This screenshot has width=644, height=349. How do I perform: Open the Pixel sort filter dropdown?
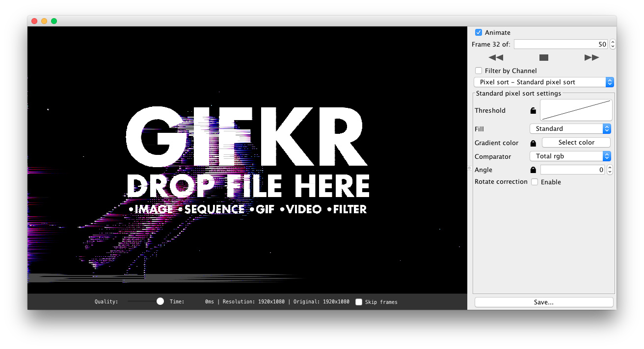click(x=544, y=82)
